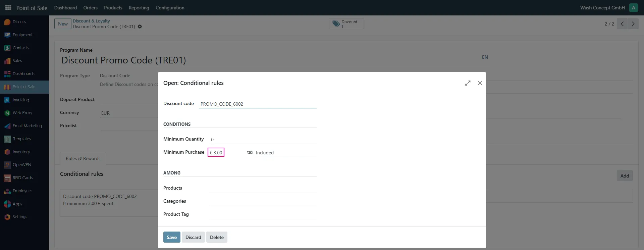Open Email Marketing sidebar icon
This screenshot has height=250, width=644.
(7, 126)
